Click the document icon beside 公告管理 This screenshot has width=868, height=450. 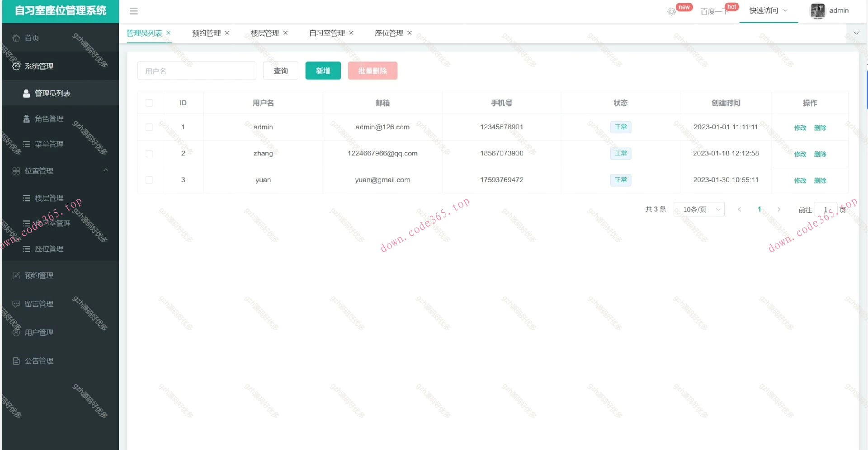pos(16,361)
